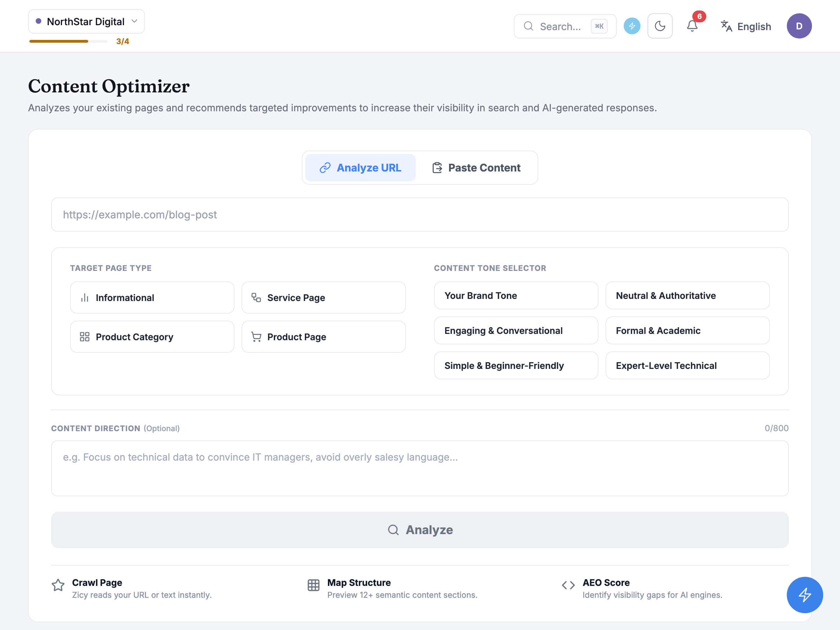The height and width of the screenshot is (630, 840).
Task: Click the lightning bolt icon in header
Action: click(632, 26)
